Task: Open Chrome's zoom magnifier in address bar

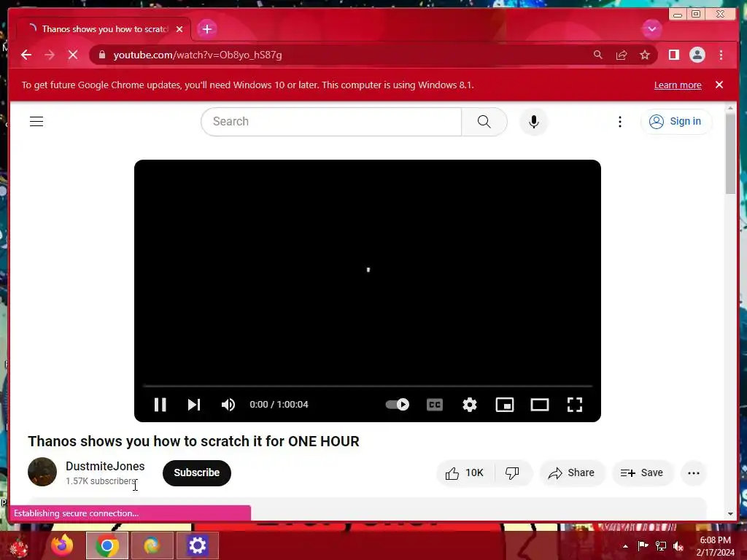Action: click(598, 55)
